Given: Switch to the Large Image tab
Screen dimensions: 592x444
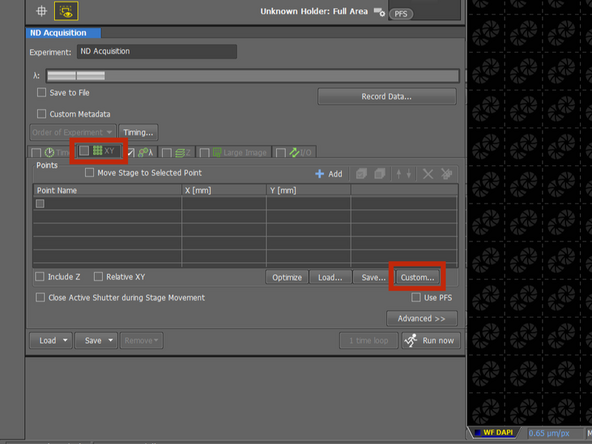Looking at the screenshot, I should point(234,153).
